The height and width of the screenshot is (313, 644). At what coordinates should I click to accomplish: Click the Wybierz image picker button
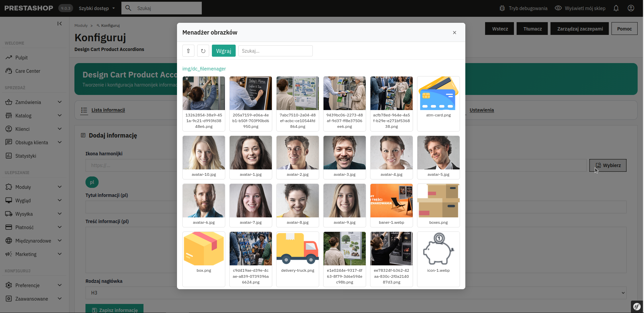point(608,165)
